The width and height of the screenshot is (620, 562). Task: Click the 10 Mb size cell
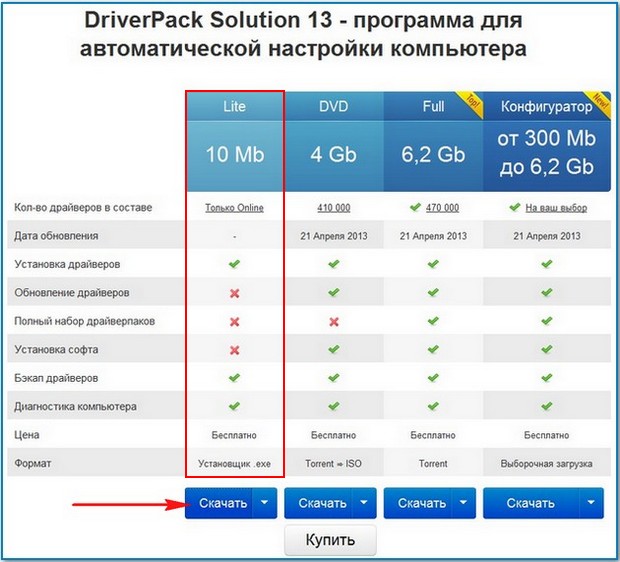coord(234,155)
